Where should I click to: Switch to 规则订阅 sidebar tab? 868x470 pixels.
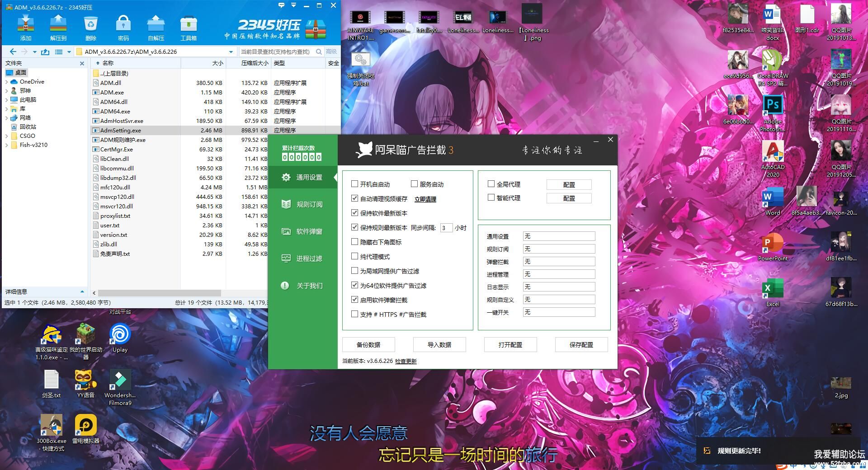302,204
